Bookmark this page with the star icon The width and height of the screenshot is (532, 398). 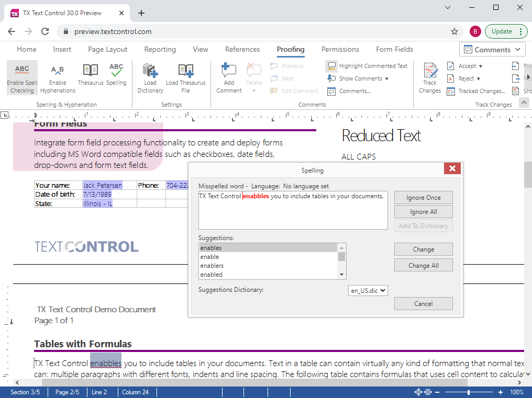455,31
